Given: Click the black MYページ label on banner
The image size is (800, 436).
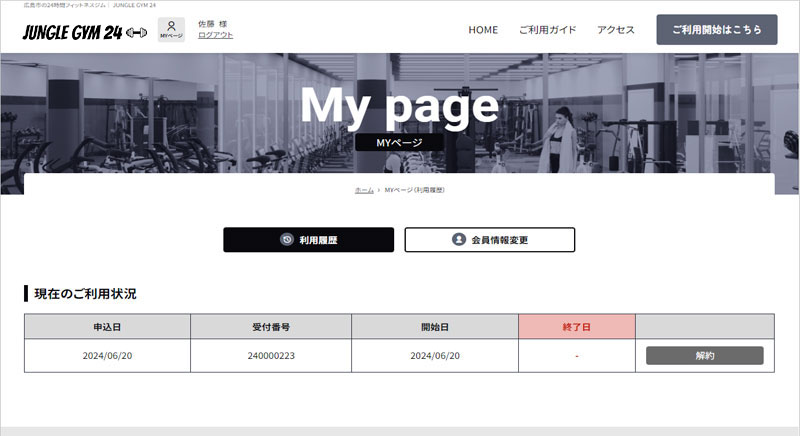Looking at the screenshot, I should point(399,143).
